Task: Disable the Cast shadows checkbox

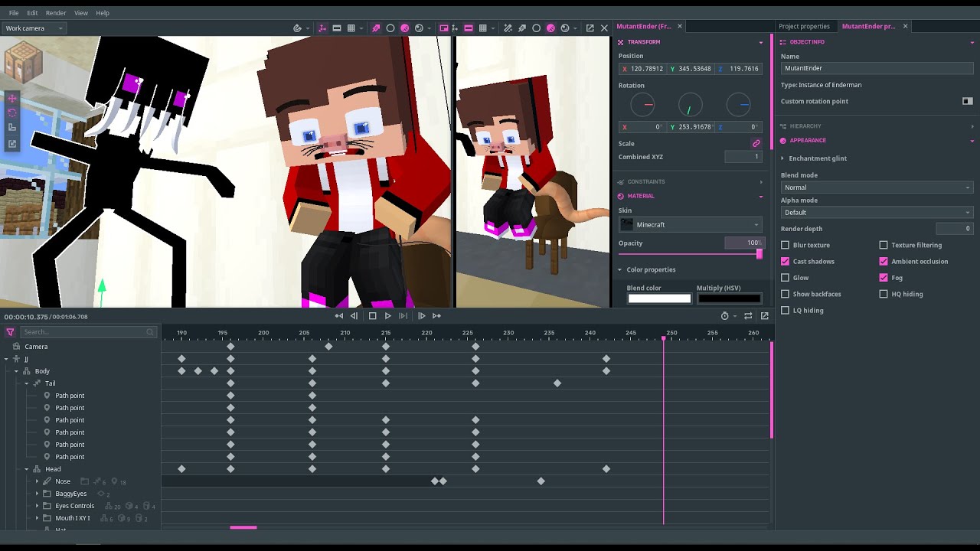Action: (785, 261)
